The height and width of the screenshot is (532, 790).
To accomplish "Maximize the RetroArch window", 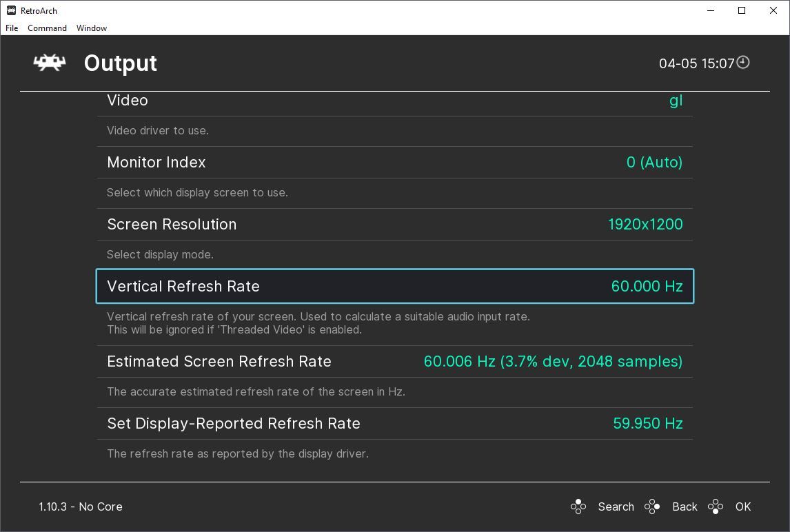I will point(742,10).
